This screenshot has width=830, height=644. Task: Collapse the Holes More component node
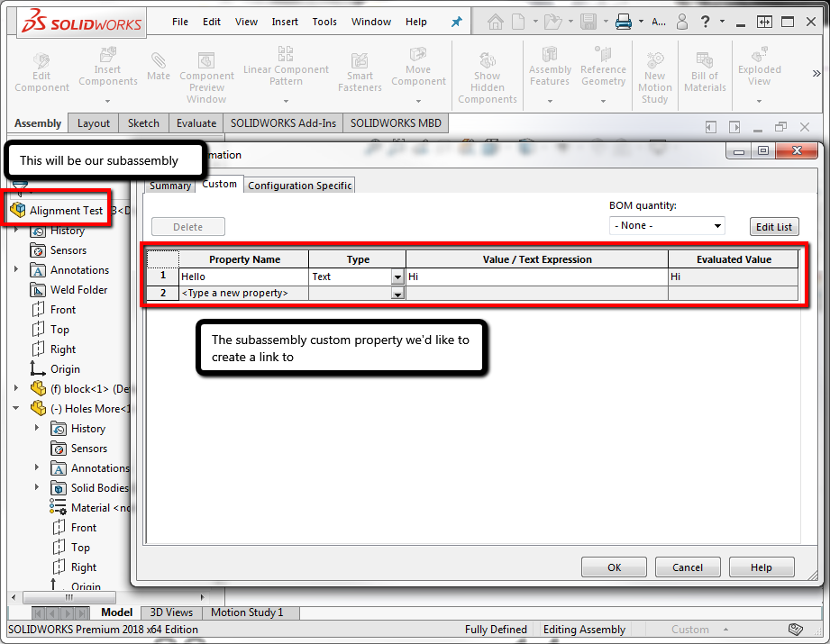16,409
